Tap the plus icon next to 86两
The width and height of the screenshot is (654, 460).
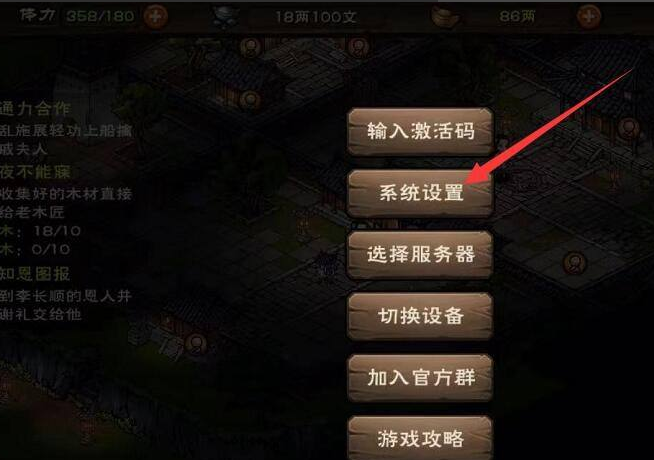click(589, 17)
